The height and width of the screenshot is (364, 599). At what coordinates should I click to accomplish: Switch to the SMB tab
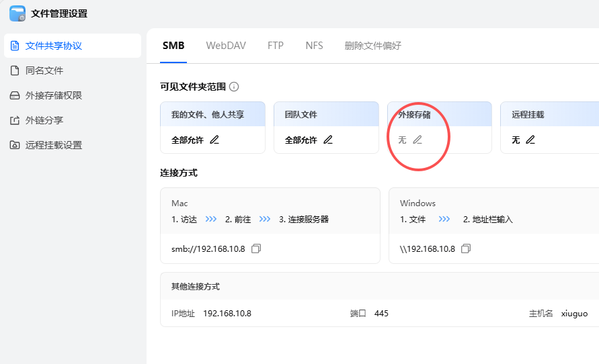173,46
